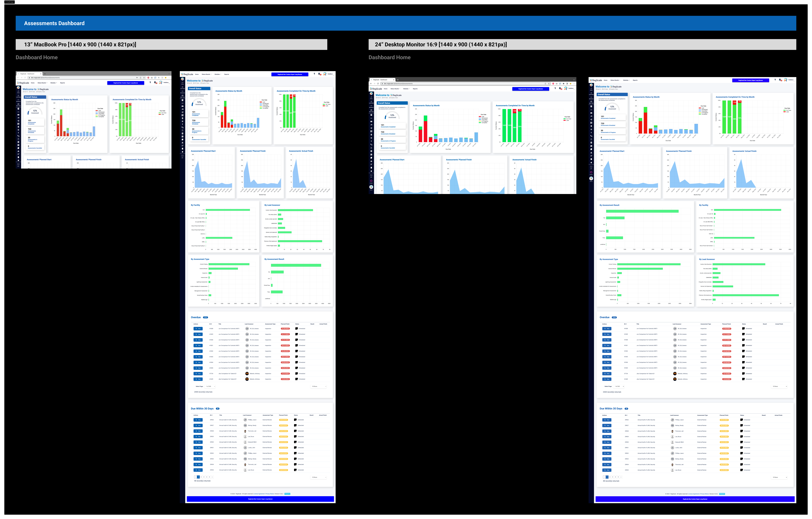The width and height of the screenshot is (812, 519).
Task: Copy GraphQL Token link in 24-inch browser mockup
Action: (x=394, y=98)
